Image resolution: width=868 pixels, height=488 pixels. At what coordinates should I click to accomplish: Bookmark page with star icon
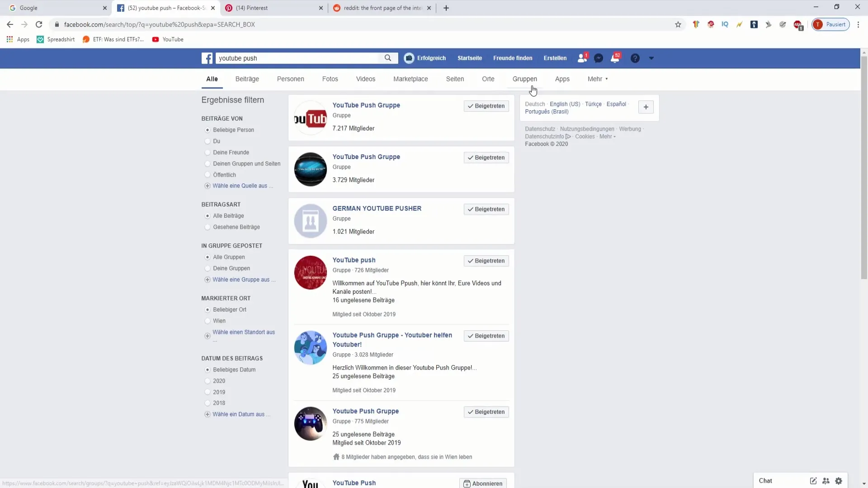point(678,24)
